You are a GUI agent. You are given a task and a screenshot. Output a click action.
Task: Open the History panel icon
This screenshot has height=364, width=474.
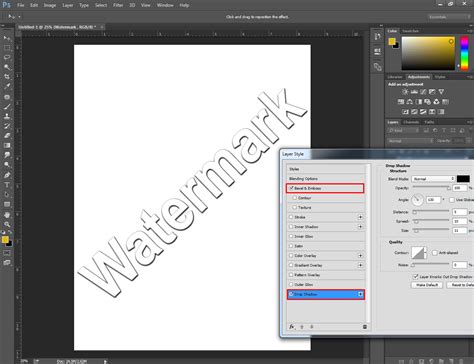pos(377,37)
